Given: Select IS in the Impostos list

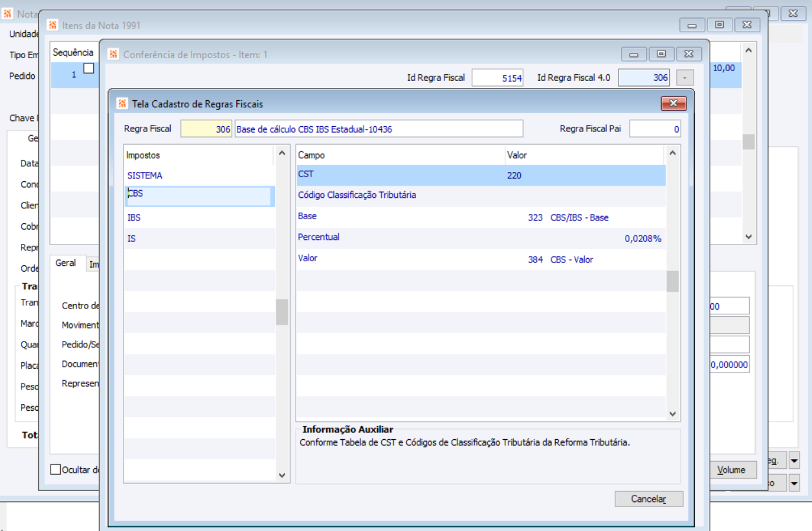Looking at the screenshot, I should coord(199,239).
